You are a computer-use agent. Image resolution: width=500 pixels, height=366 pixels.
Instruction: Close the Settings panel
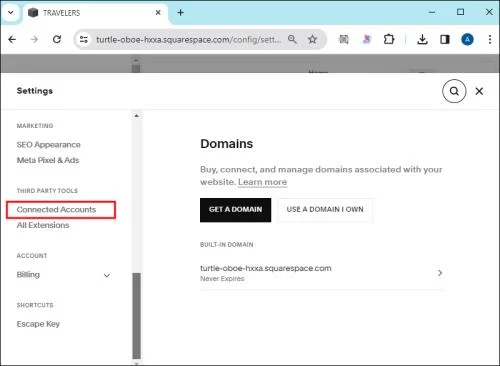point(479,91)
